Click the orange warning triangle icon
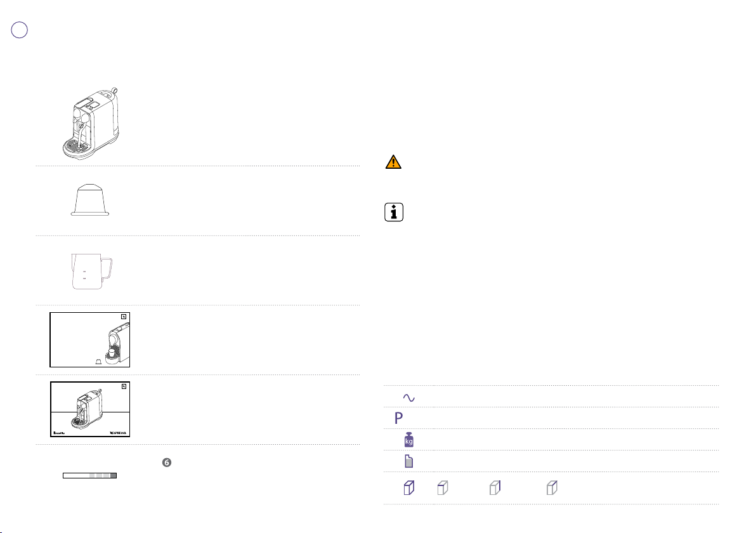Image resolution: width=756 pixels, height=533 pixels. tap(393, 162)
